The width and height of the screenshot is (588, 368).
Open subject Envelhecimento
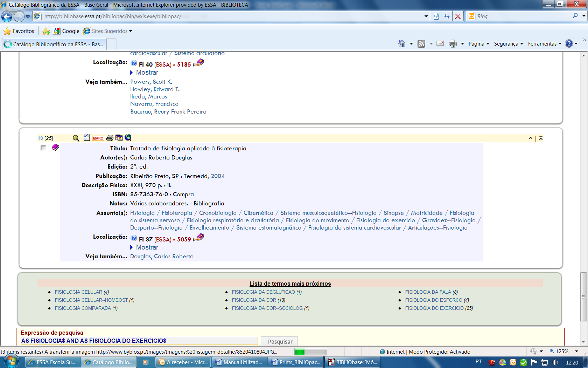(x=209, y=227)
